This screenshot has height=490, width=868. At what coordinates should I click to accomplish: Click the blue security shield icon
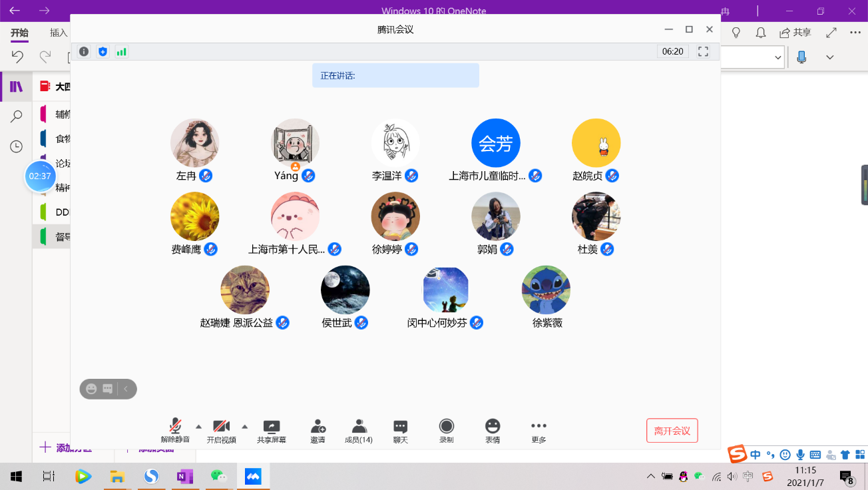click(103, 51)
